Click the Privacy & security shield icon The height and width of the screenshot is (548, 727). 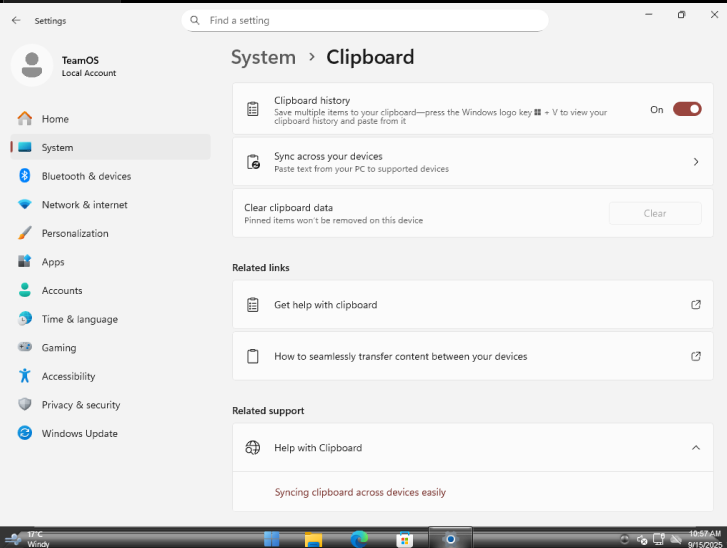point(25,404)
